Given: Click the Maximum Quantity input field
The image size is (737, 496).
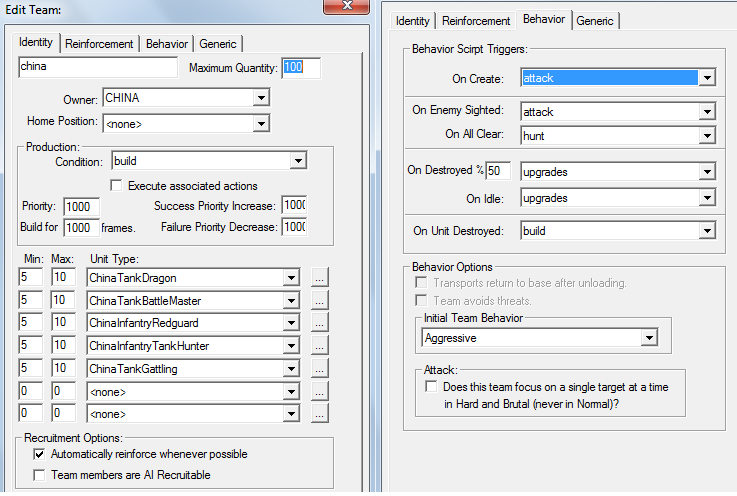Looking at the screenshot, I should pos(301,68).
